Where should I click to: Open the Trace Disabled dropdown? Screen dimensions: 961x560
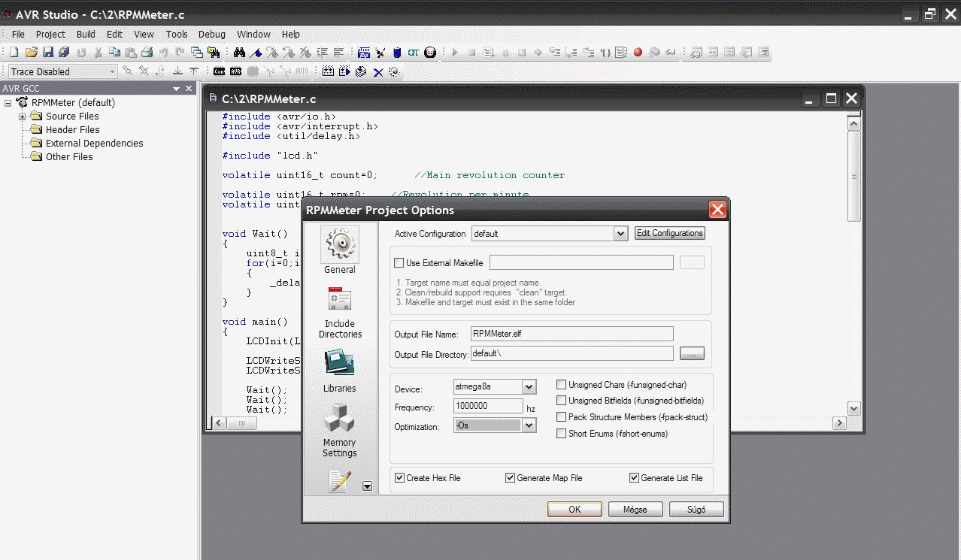pyautogui.click(x=112, y=71)
